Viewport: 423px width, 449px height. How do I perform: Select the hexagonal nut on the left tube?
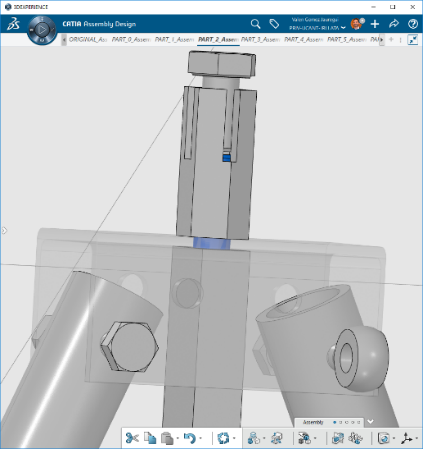tap(129, 346)
